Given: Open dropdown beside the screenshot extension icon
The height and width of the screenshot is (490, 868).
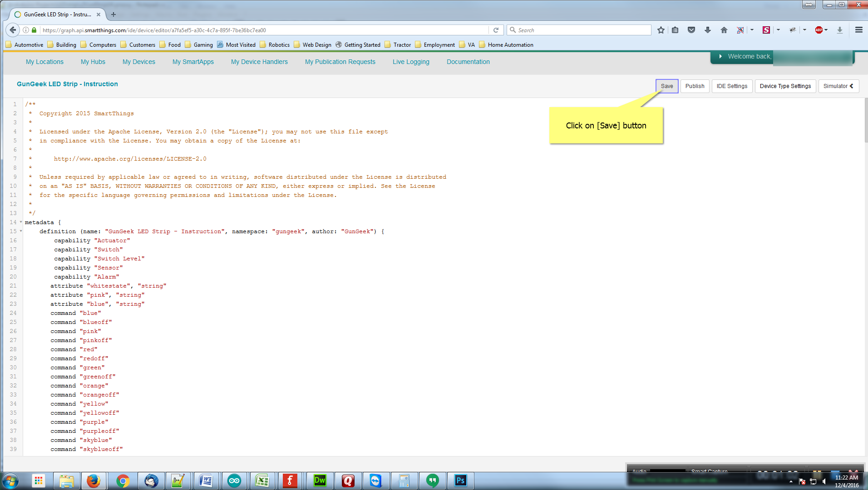Looking at the screenshot, I should click(752, 30).
